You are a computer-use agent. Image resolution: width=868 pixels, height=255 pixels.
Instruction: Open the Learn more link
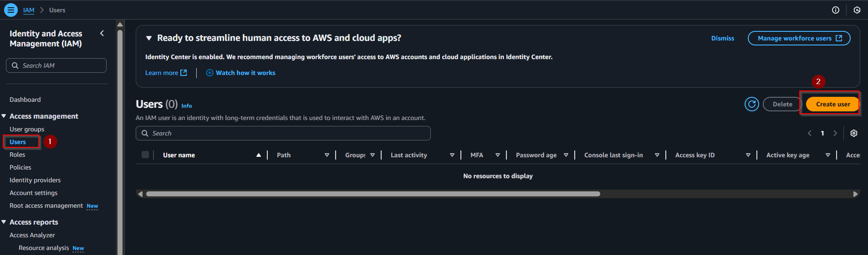[x=166, y=73]
